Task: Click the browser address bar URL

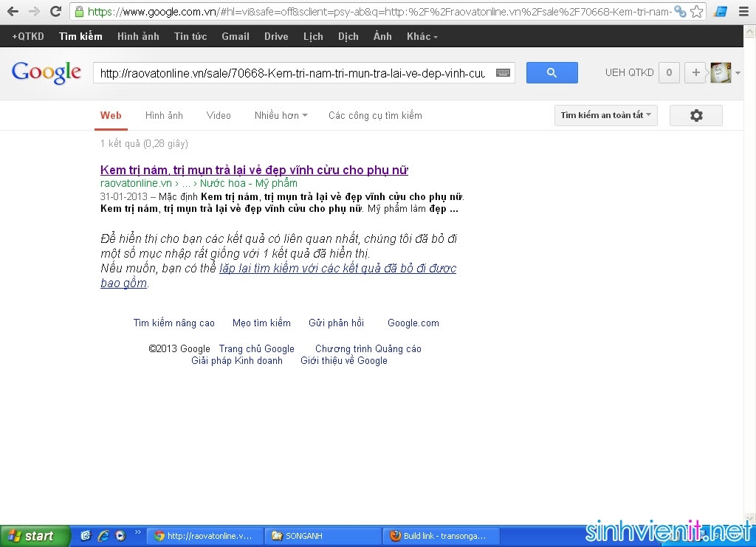Action: 379,12
